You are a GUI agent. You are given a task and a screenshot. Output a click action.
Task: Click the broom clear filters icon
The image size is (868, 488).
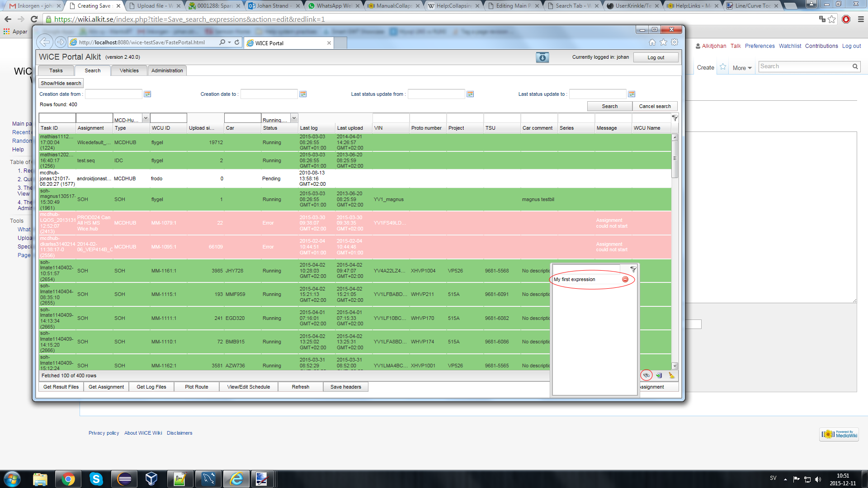(x=671, y=375)
